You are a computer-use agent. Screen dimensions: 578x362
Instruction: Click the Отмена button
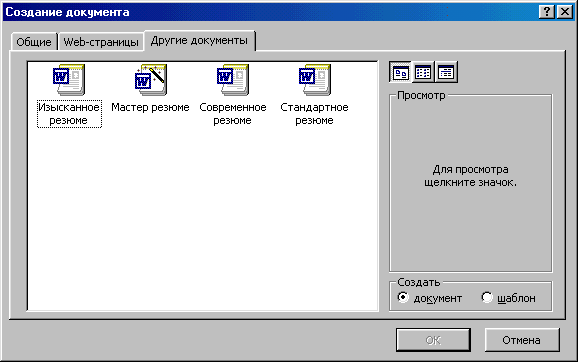pyautogui.click(x=522, y=340)
